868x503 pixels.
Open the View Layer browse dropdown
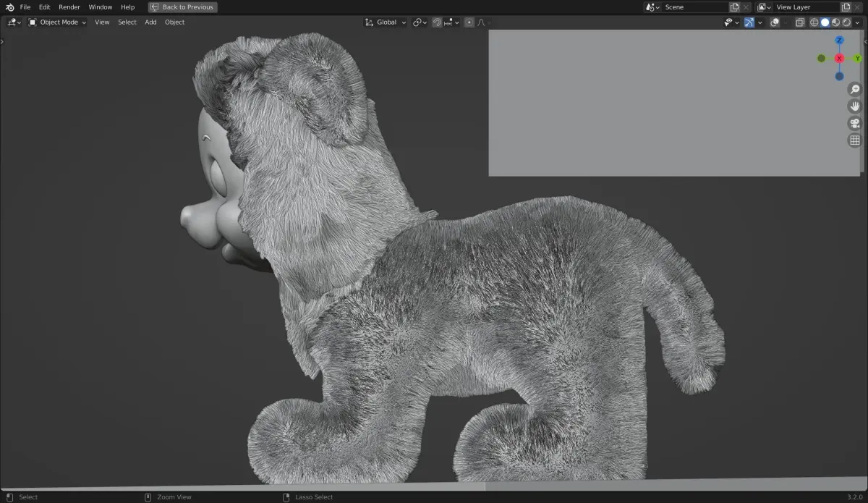tap(764, 7)
